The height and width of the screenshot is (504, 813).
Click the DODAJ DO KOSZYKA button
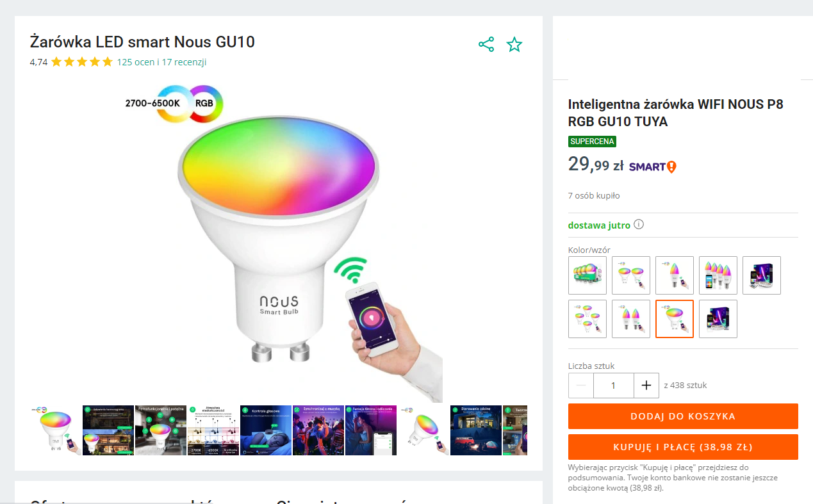pos(683,416)
